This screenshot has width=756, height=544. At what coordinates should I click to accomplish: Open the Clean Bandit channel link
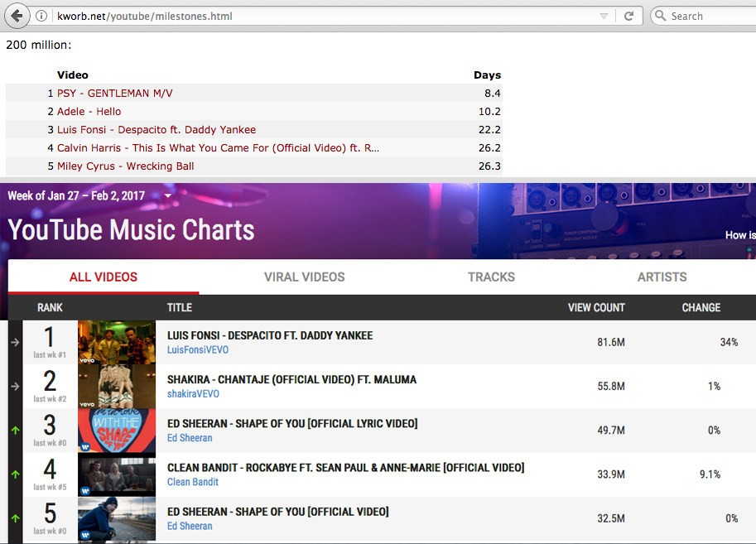pos(193,482)
